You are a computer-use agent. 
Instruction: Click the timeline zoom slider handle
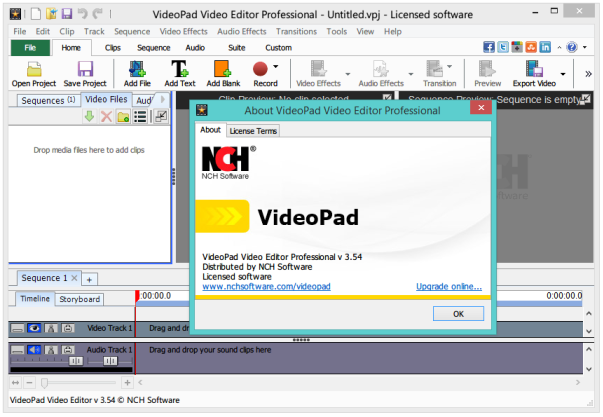[x=45, y=382]
